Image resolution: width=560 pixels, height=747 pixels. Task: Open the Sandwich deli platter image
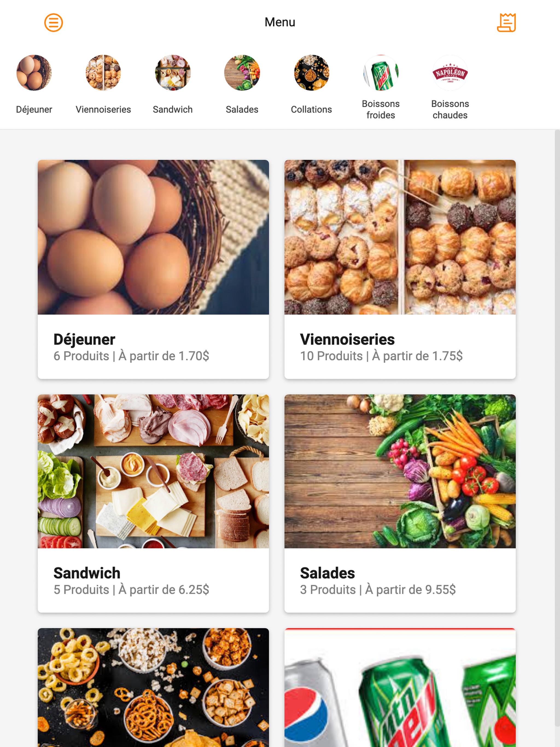tap(153, 471)
